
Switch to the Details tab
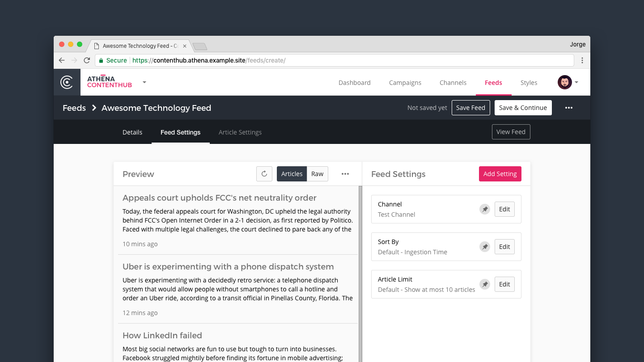[x=132, y=132]
